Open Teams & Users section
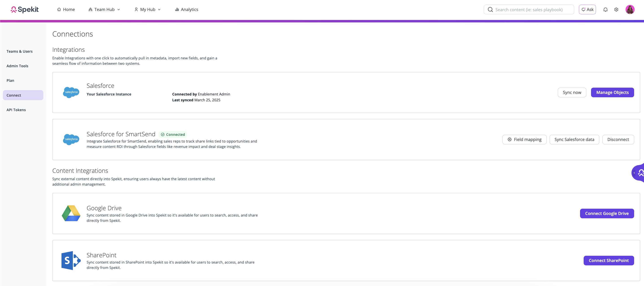Screen dimensions: 644x286 (20, 51)
